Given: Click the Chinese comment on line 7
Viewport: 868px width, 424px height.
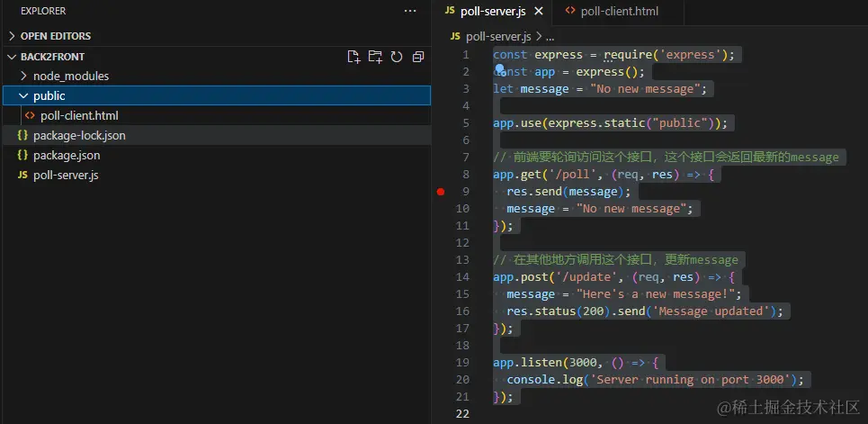Looking at the screenshot, I should (x=666, y=158).
